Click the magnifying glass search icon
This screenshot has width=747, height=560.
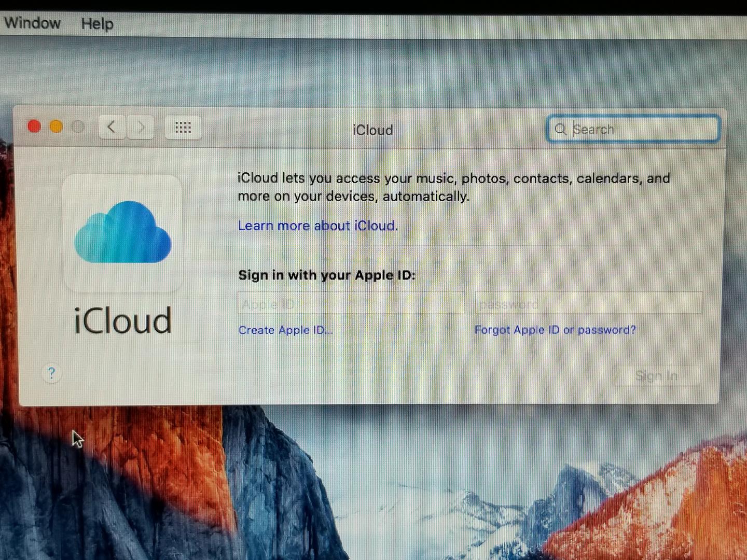pos(560,129)
